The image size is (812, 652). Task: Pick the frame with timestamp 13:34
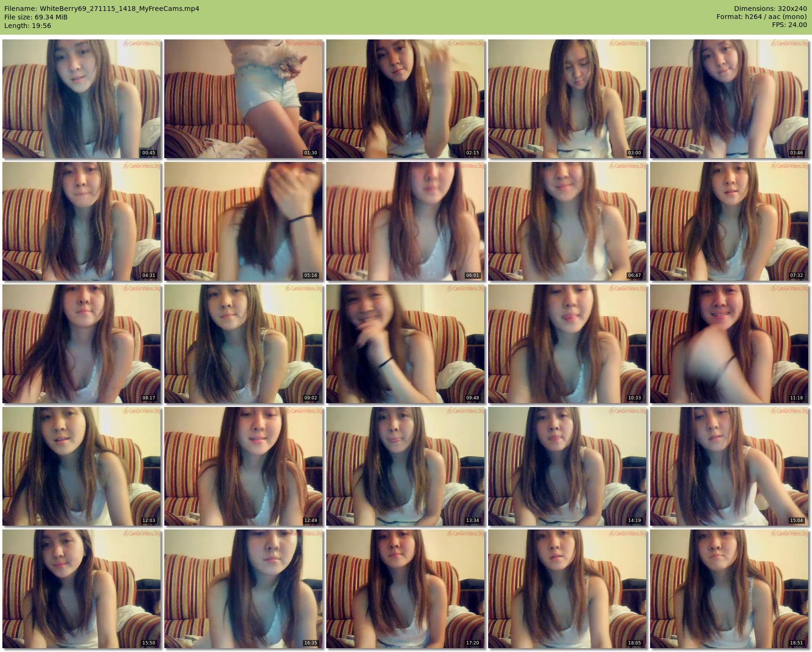[x=406, y=466]
